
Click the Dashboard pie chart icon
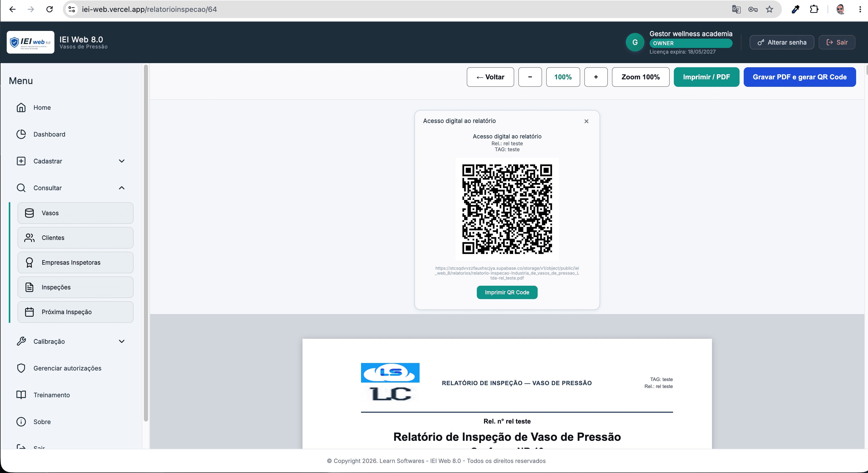click(x=21, y=134)
